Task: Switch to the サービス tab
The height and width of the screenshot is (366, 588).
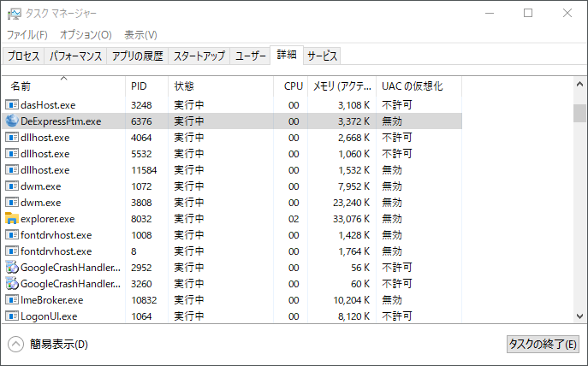Action: click(323, 56)
